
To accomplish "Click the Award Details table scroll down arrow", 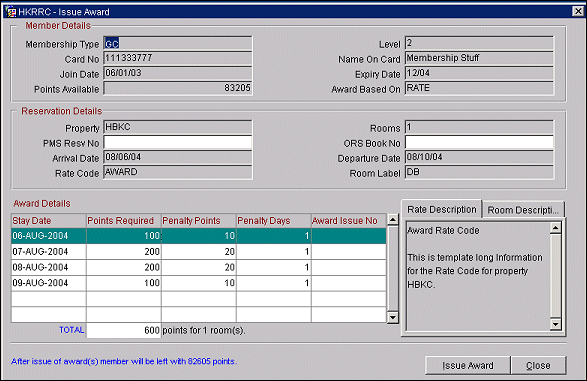I will [393, 318].
